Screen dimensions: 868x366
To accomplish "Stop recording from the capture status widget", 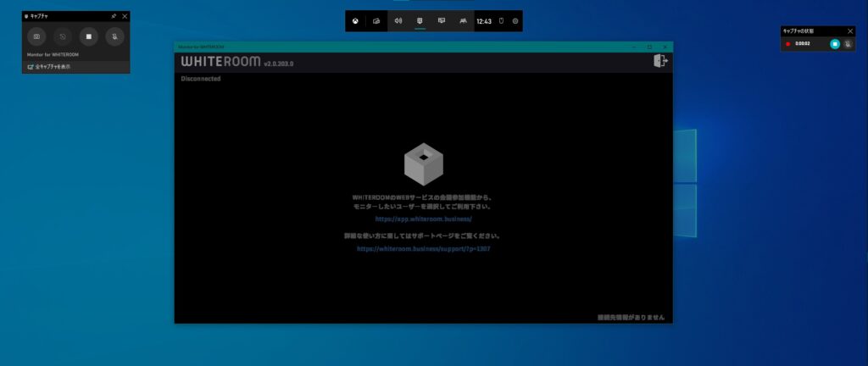I will point(835,44).
